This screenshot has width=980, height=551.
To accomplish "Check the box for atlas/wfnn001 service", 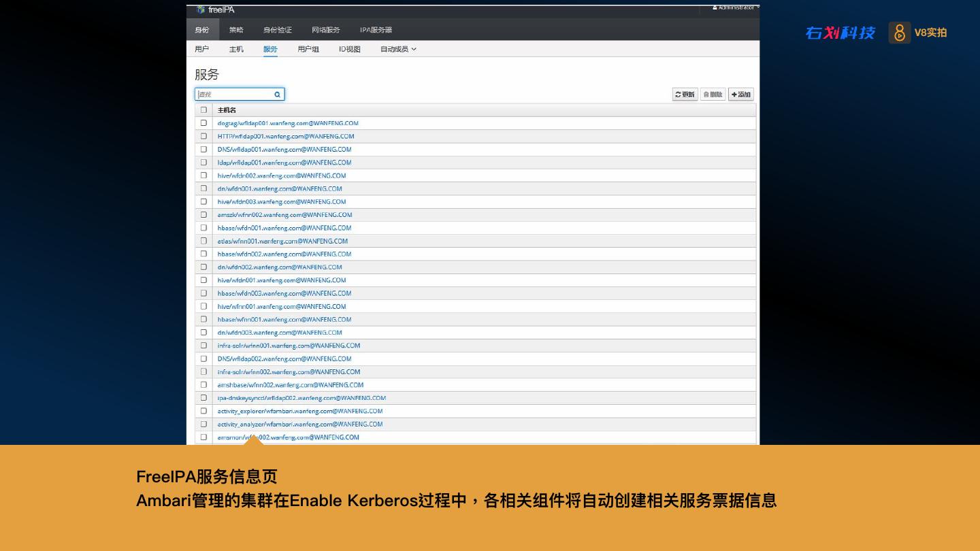I will pyautogui.click(x=203, y=241).
